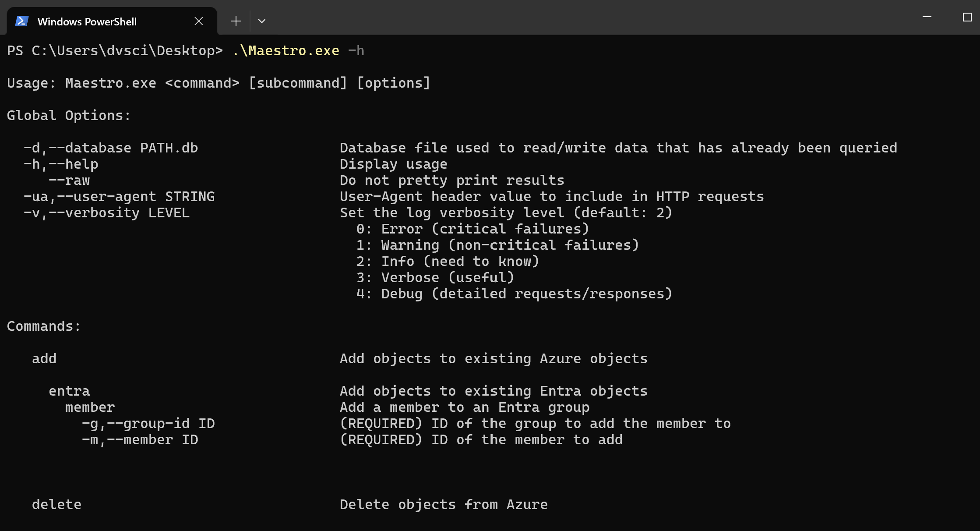The height and width of the screenshot is (531, 980).
Task: Click the '3: Verbose (useful)' line
Action: 435,278
